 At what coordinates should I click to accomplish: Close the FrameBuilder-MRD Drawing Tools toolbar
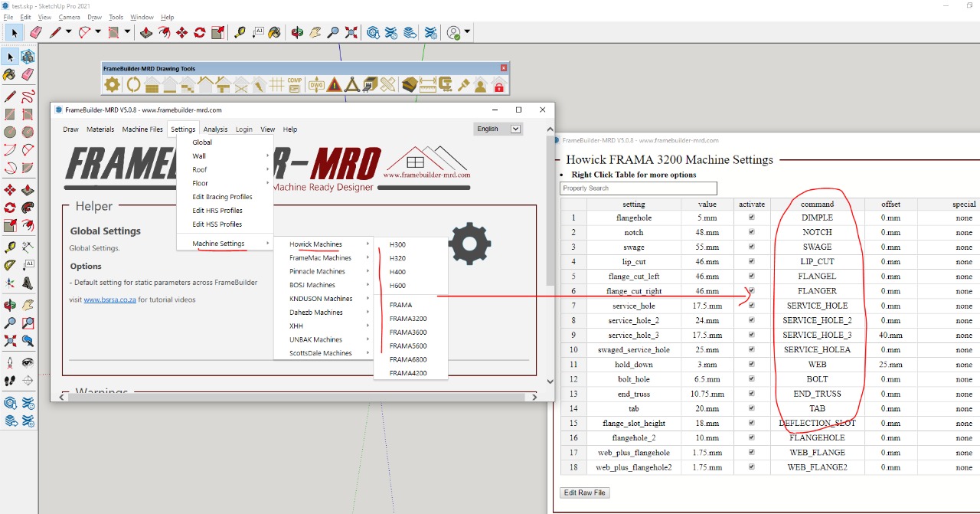pos(504,68)
